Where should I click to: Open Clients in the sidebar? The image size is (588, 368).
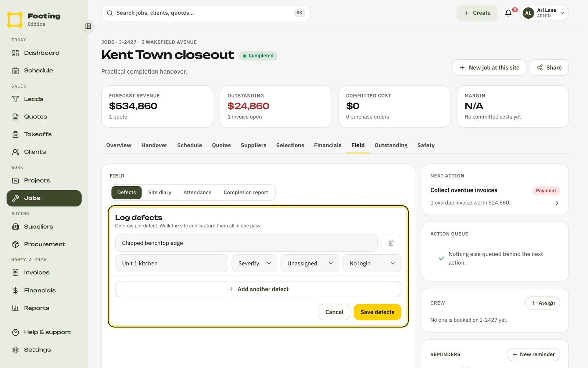tap(44, 152)
